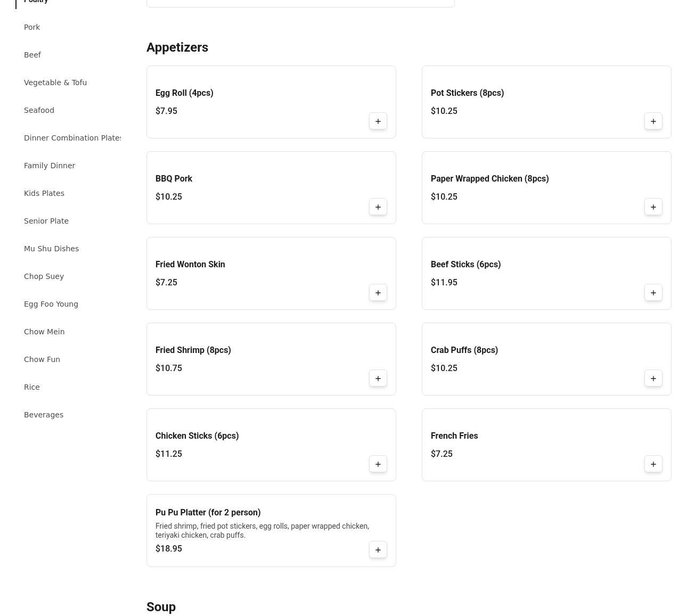Click the $11.25 Chicken Sticks price
This screenshot has width=687, height=616.
tap(169, 454)
